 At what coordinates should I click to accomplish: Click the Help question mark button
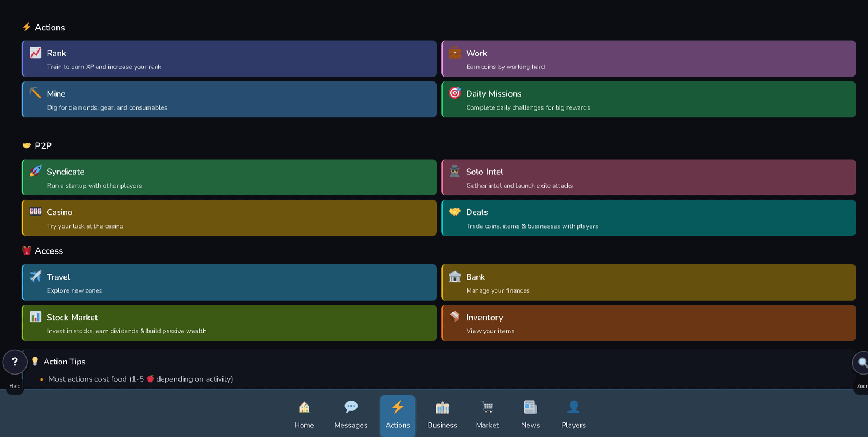[15, 362]
